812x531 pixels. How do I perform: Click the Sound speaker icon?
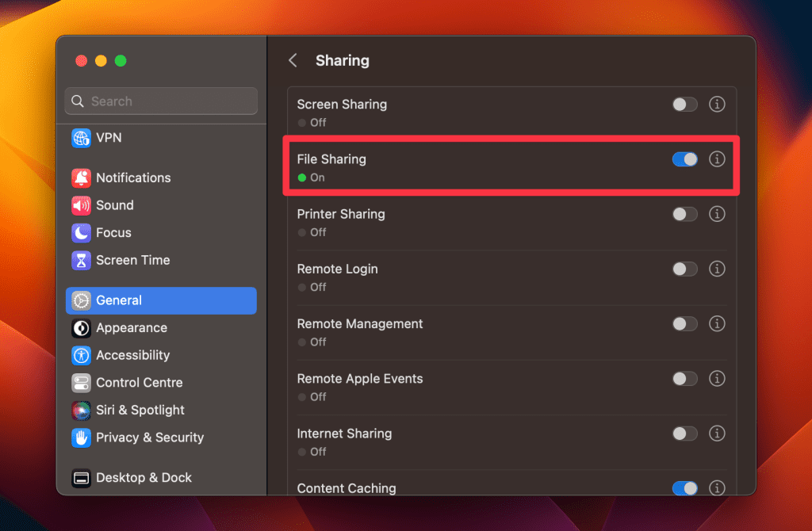coord(81,205)
